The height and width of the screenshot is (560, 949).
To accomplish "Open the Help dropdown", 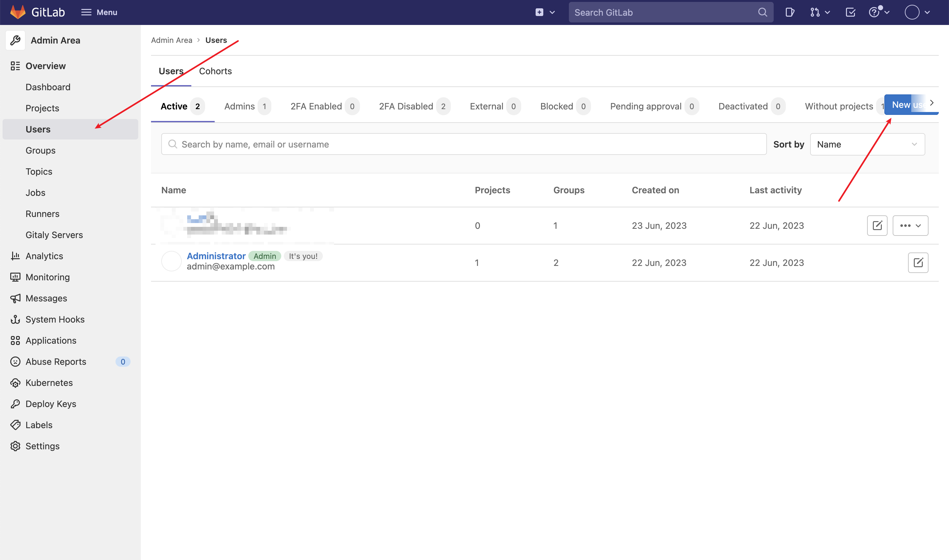I will click(879, 12).
